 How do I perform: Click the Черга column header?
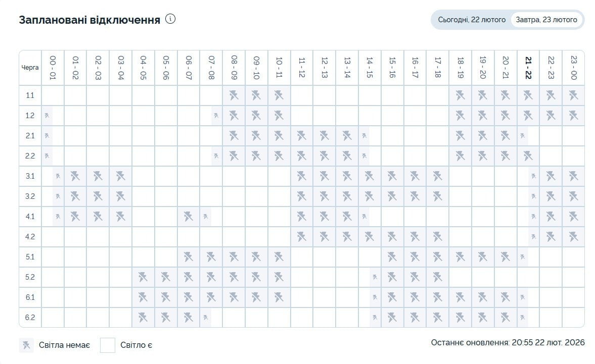[30, 68]
